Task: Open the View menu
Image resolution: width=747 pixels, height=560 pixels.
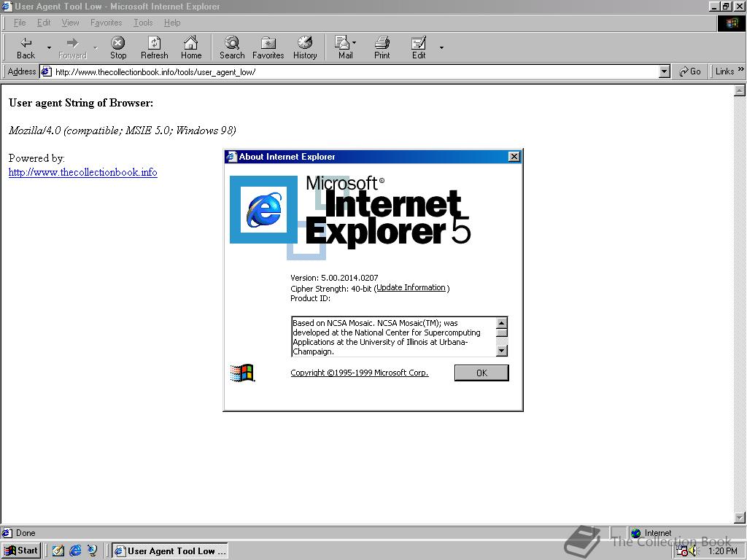Action: click(x=71, y=23)
